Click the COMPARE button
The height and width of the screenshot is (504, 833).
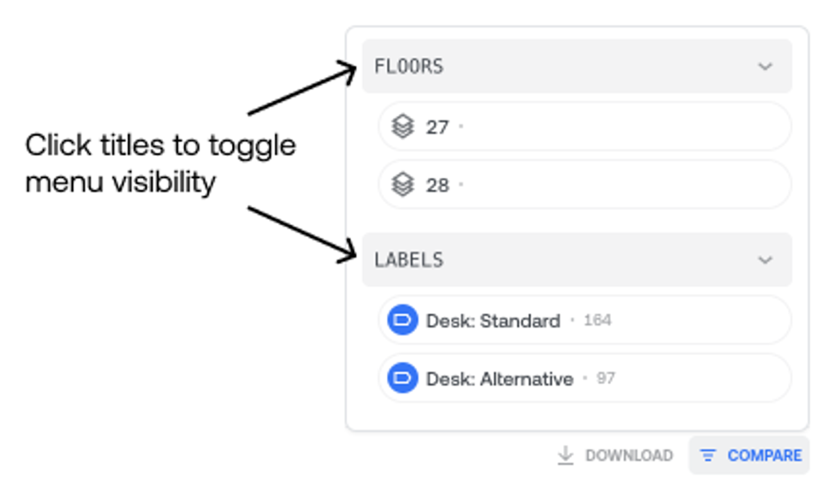pos(749,456)
